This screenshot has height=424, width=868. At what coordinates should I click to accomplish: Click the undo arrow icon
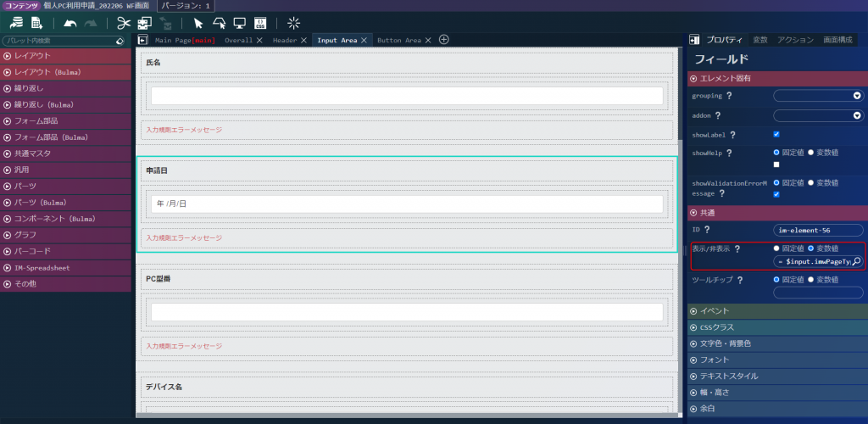coord(70,23)
